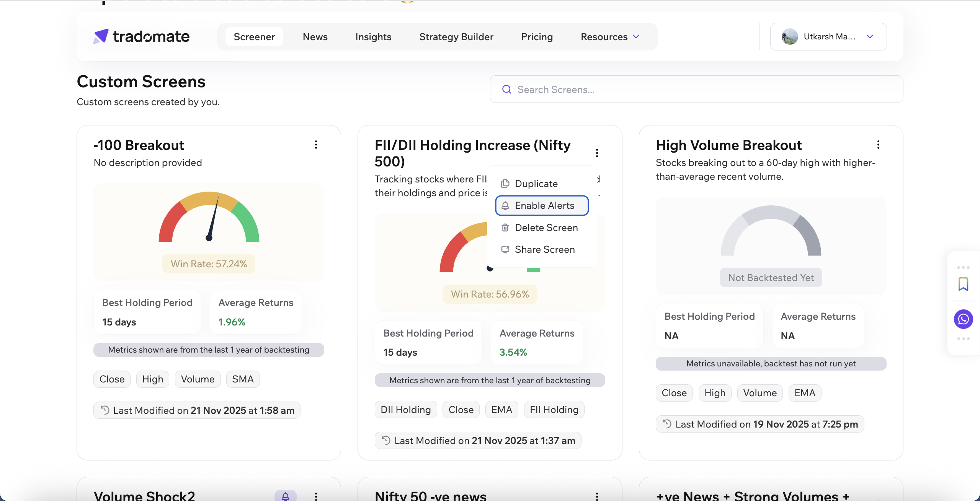
Task: Switch to the Strategy Builder tab
Action: (456, 37)
